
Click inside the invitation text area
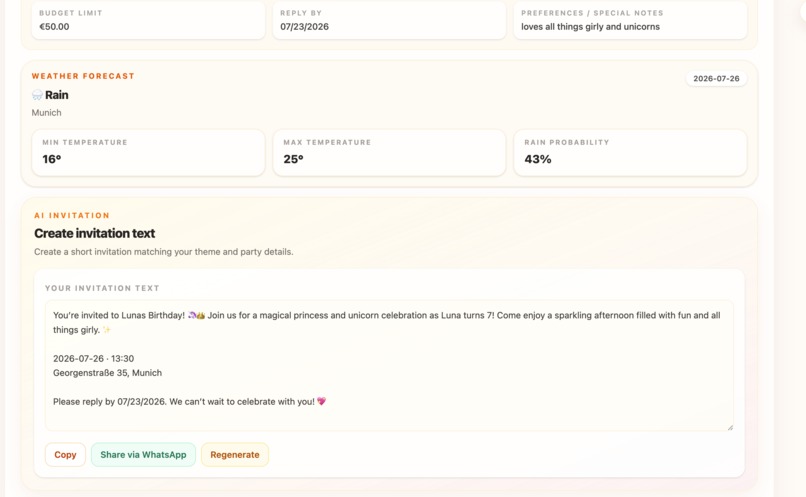pyautogui.click(x=389, y=365)
